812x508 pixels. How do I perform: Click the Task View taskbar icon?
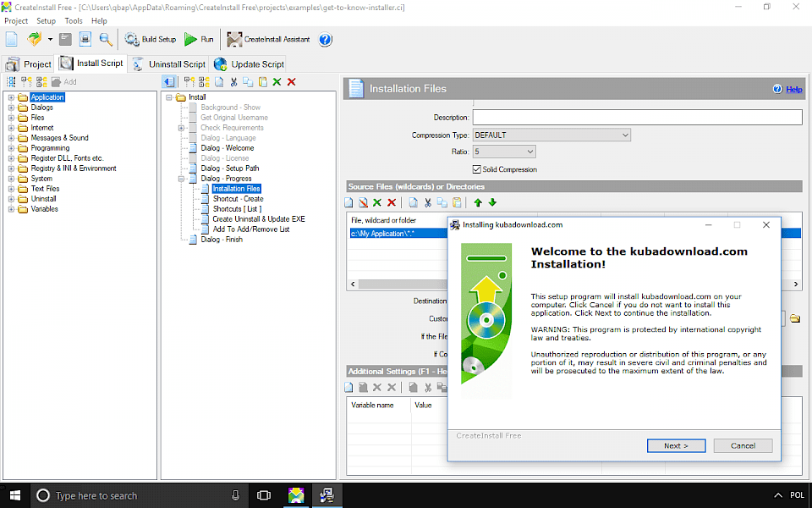(x=264, y=495)
